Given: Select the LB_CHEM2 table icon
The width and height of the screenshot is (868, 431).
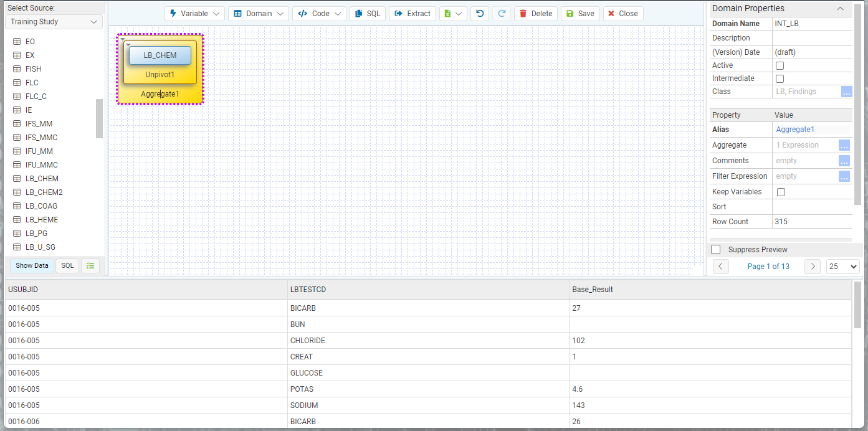Looking at the screenshot, I should pos(17,192).
